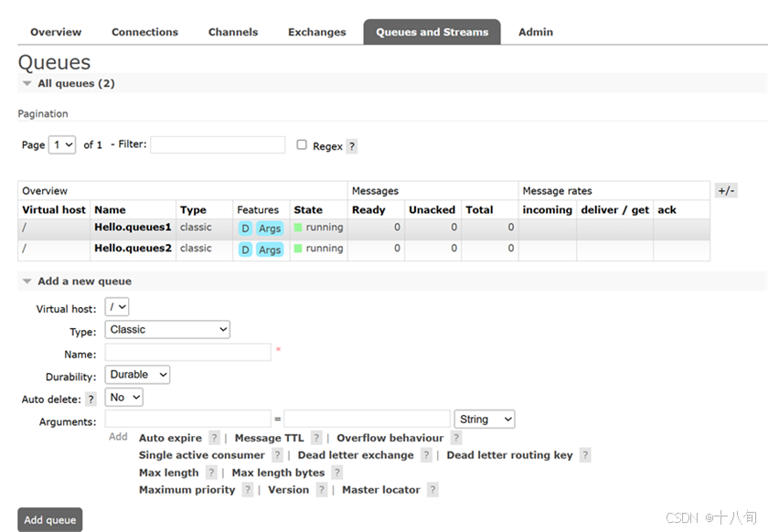768x532 pixels.
Task: Select the Queues and Streams tab
Action: pyautogui.click(x=432, y=32)
